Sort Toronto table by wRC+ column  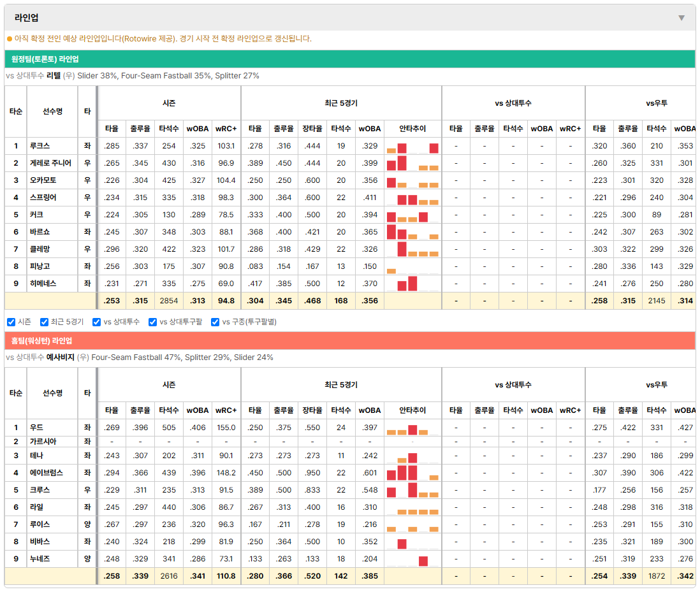click(226, 129)
